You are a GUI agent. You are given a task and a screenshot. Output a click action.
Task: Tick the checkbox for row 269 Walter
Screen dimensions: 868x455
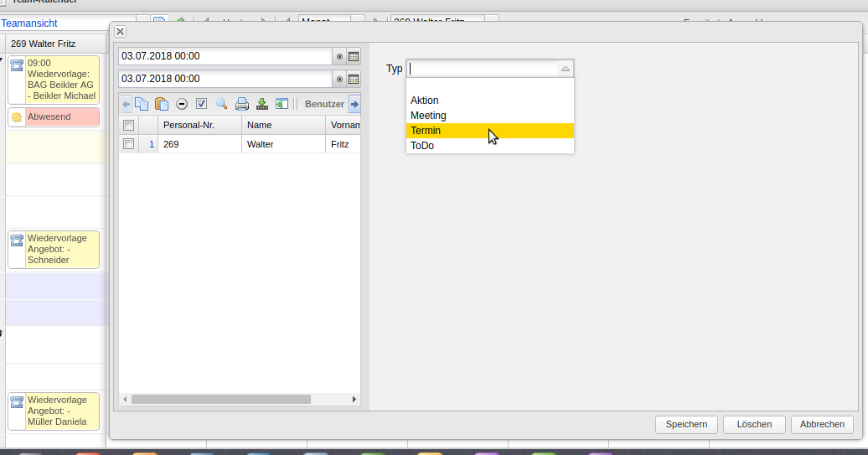tap(128, 144)
